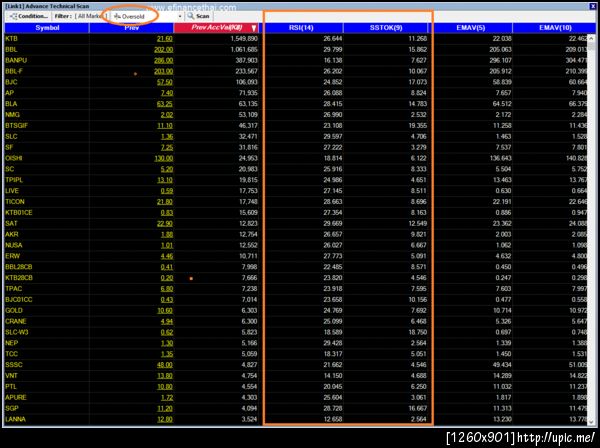
Task: Click the scrollbar down arrow
Action: pos(591,422)
